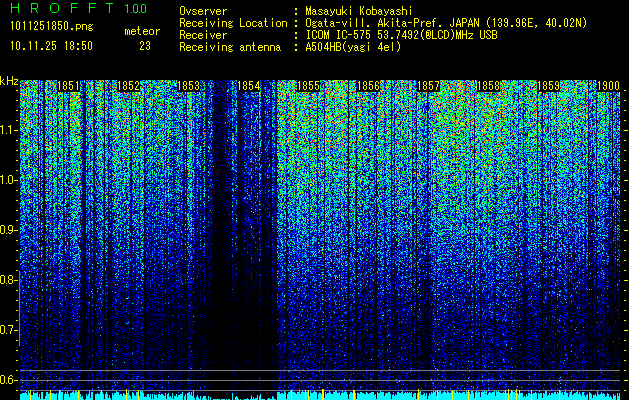This screenshot has width=629, height=400.
Task: Click the 0.6 frequency axis label
Action: 8,380
